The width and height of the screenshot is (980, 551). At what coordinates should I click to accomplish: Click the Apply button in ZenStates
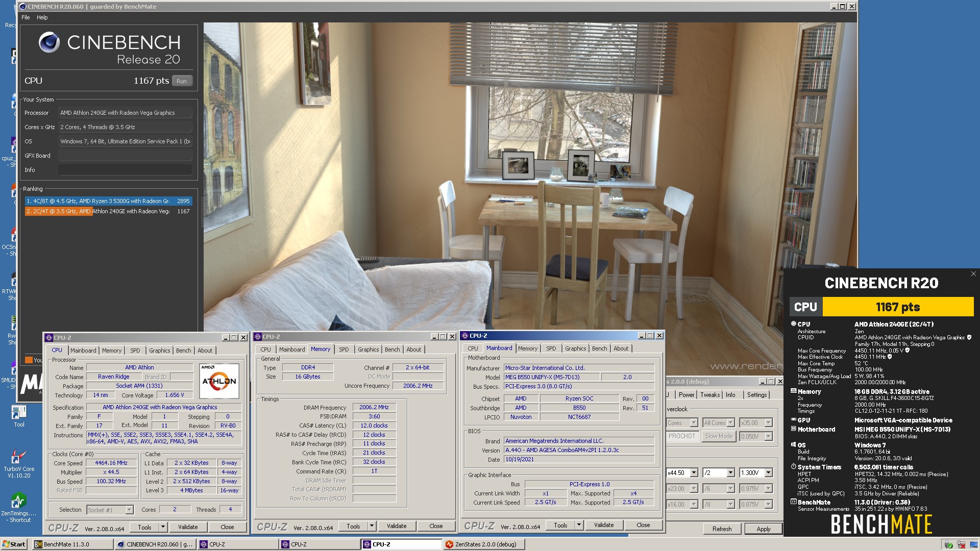point(763,529)
